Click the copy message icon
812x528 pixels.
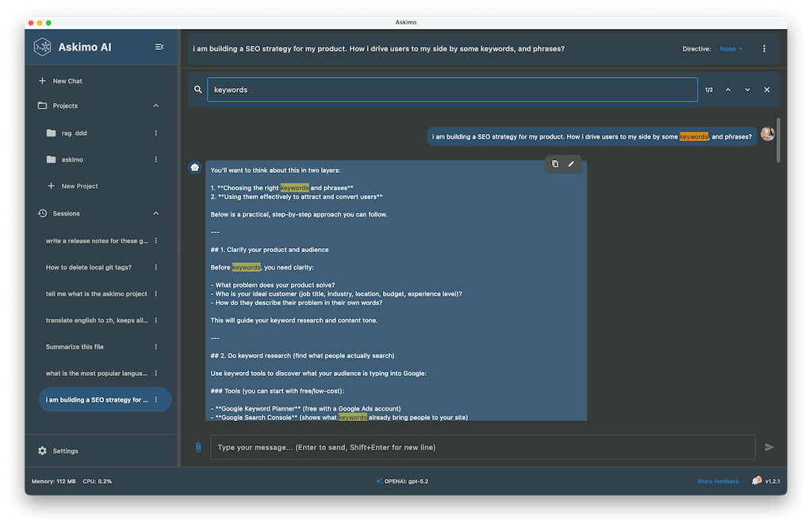tap(555, 164)
